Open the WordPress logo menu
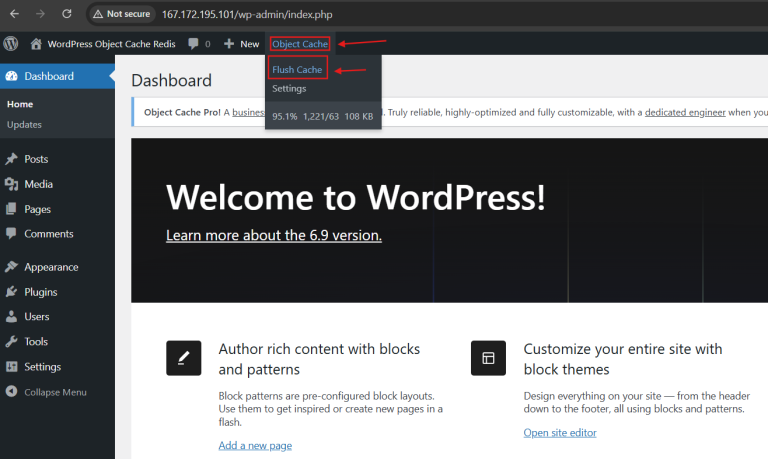Image resolution: width=768 pixels, height=459 pixels. coord(11,44)
